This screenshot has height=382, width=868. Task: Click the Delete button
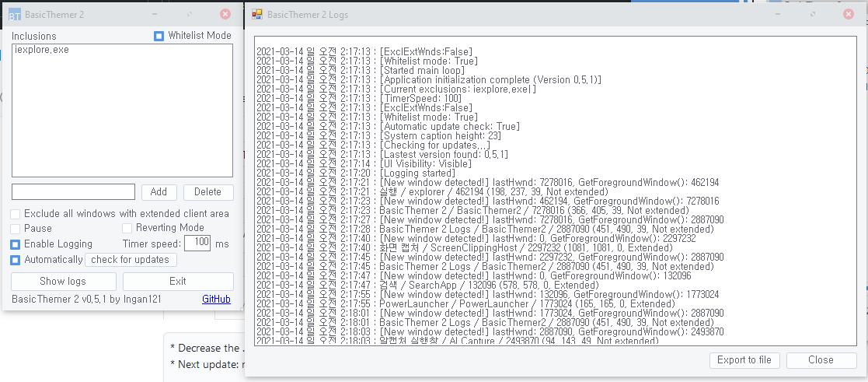coord(208,192)
